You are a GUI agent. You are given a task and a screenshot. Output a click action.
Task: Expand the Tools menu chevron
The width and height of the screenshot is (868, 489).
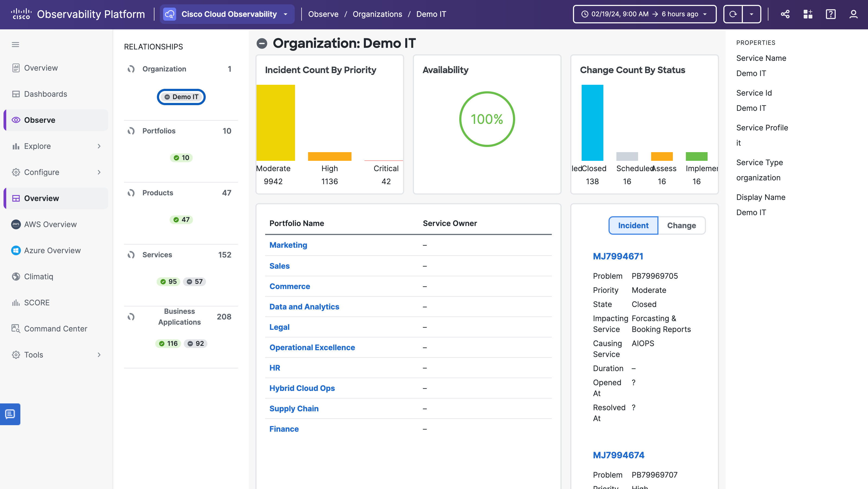pos(99,355)
